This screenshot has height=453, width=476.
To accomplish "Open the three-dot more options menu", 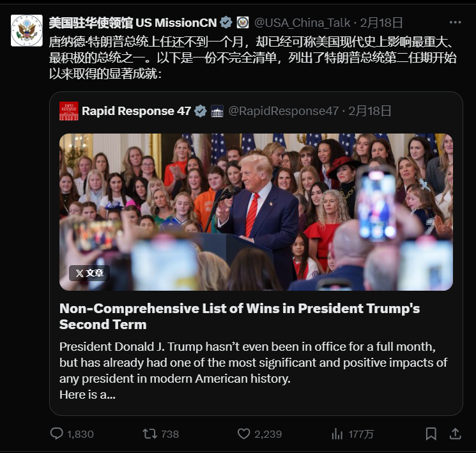I will coord(455,22).
